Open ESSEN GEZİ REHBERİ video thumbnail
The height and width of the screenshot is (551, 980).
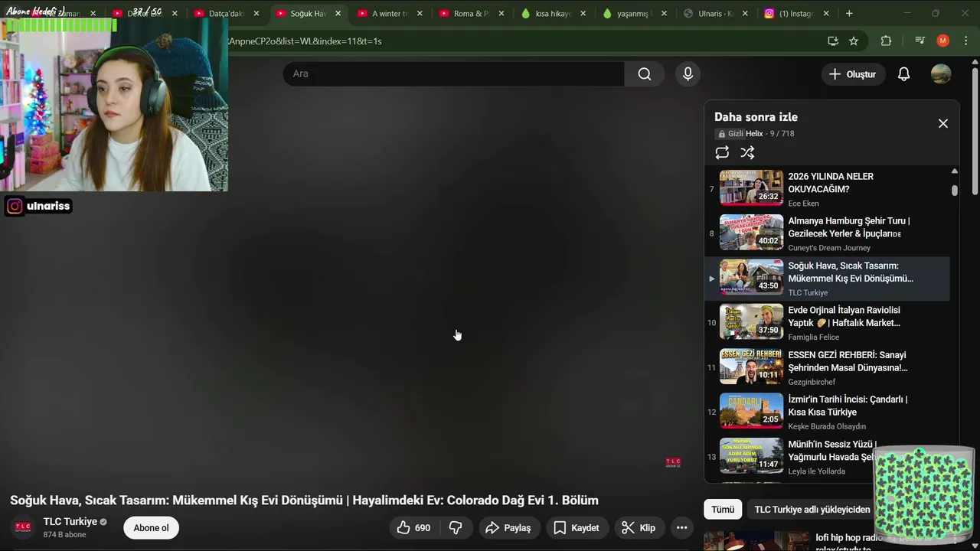pos(751,367)
